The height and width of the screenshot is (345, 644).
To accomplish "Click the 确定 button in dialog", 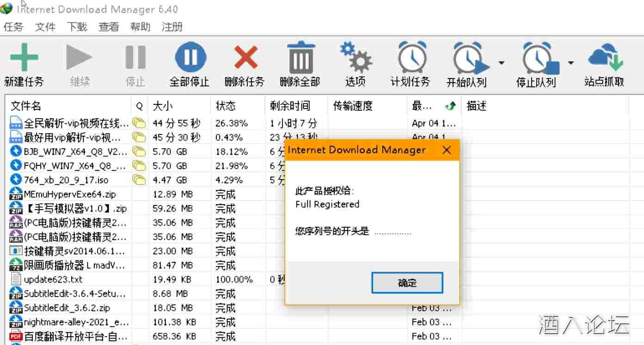I will point(407,283).
